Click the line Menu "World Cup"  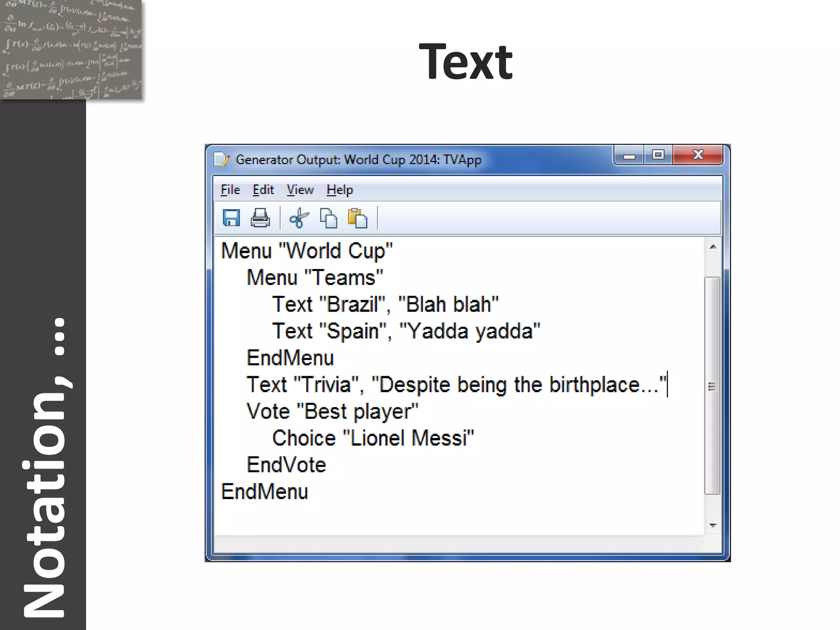click(x=307, y=251)
